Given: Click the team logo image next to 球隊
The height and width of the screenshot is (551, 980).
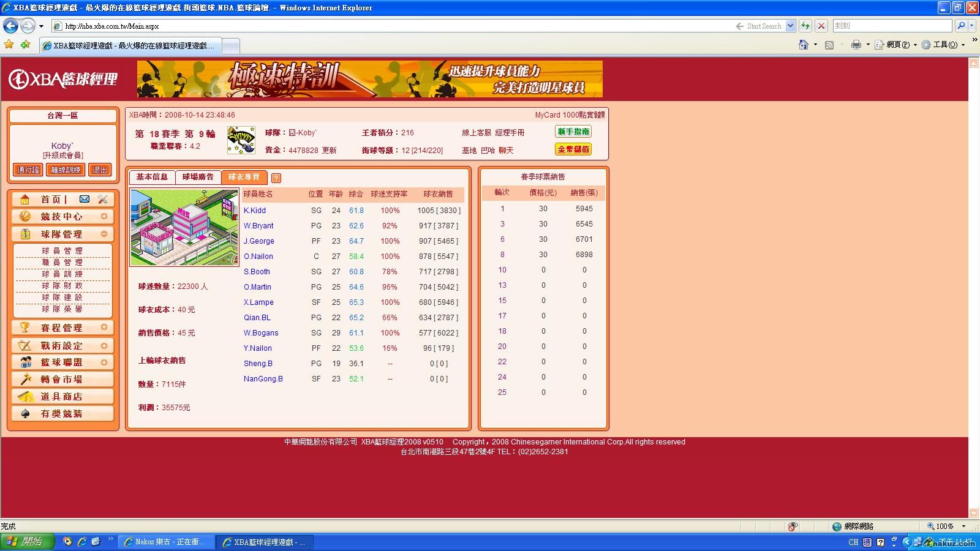Looking at the screenshot, I should 241,140.
